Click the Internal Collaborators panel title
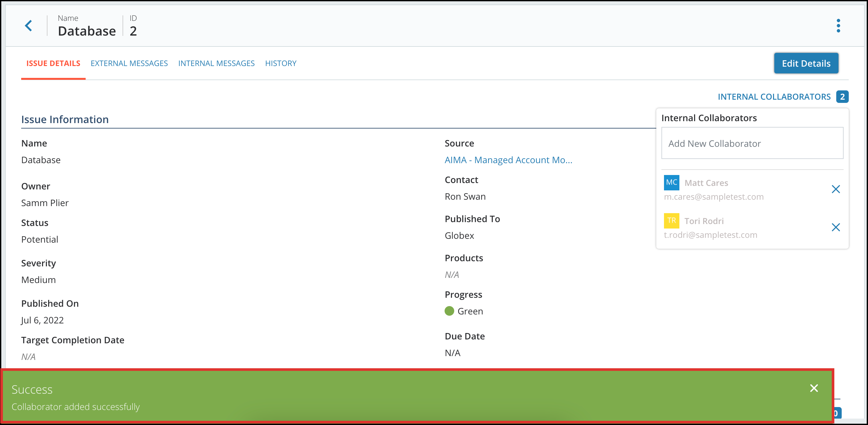Image resolution: width=868 pixels, height=425 pixels. (x=709, y=118)
